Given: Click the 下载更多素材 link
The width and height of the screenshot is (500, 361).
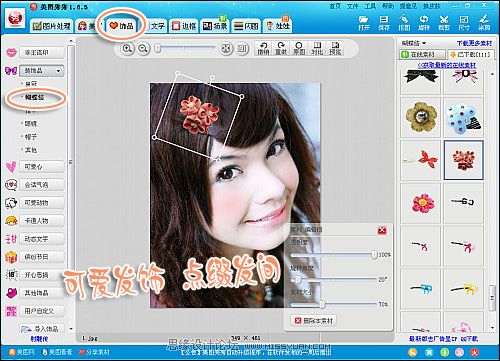Looking at the screenshot, I should tap(474, 43).
